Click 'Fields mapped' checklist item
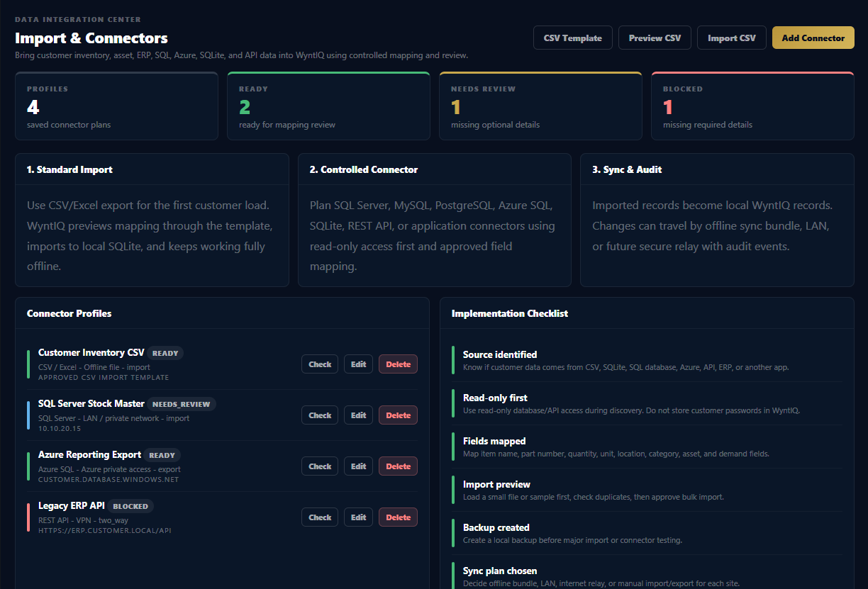The image size is (868, 589). tap(647, 447)
